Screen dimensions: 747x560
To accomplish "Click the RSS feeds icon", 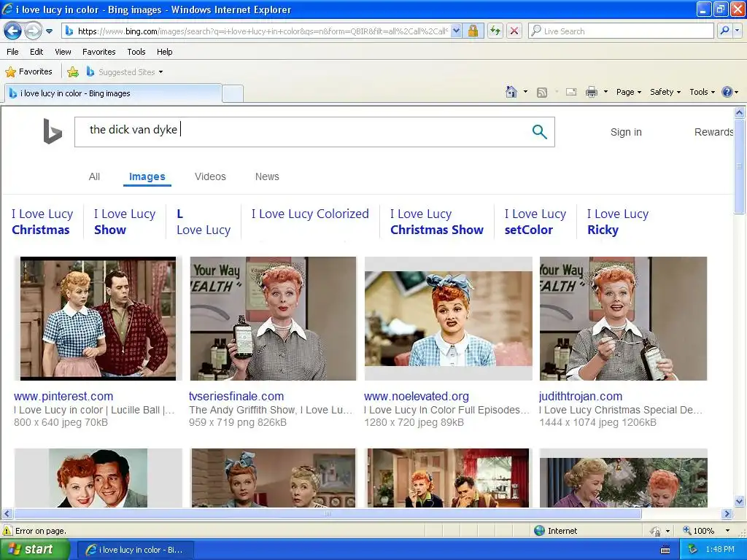I will tap(542, 93).
